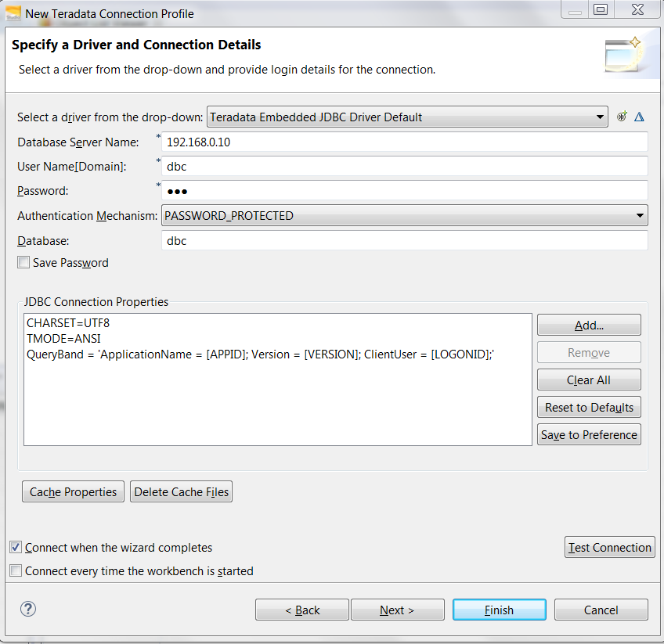Enable Connect every time workbench is started
The image size is (664, 644).
[16, 571]
